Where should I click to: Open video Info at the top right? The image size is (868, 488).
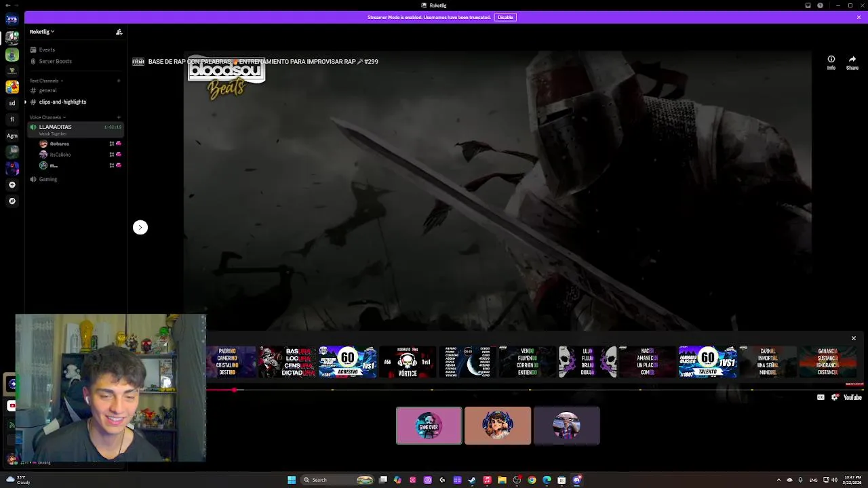tap(831, 62)
